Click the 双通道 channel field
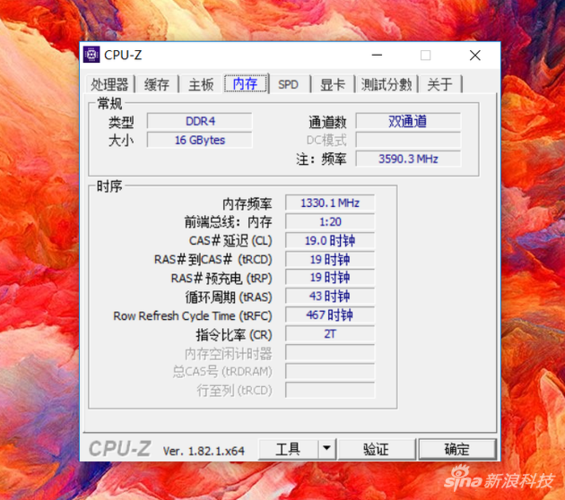 pos(408,121)
